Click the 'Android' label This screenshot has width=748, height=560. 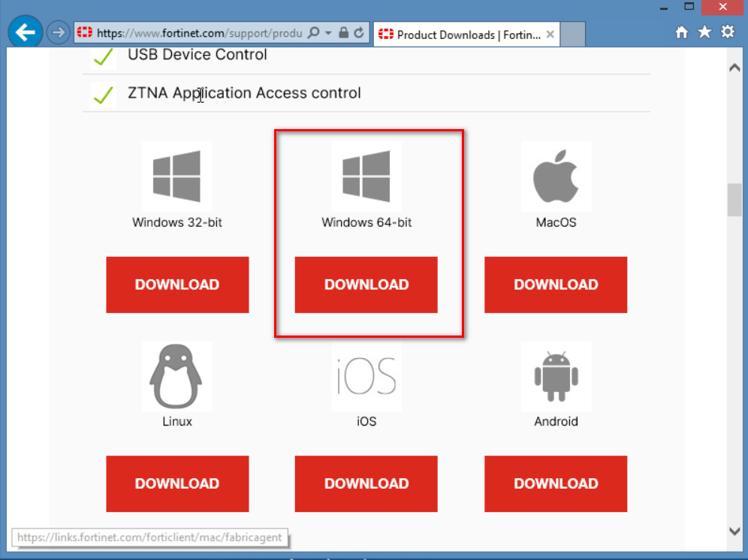556,421
